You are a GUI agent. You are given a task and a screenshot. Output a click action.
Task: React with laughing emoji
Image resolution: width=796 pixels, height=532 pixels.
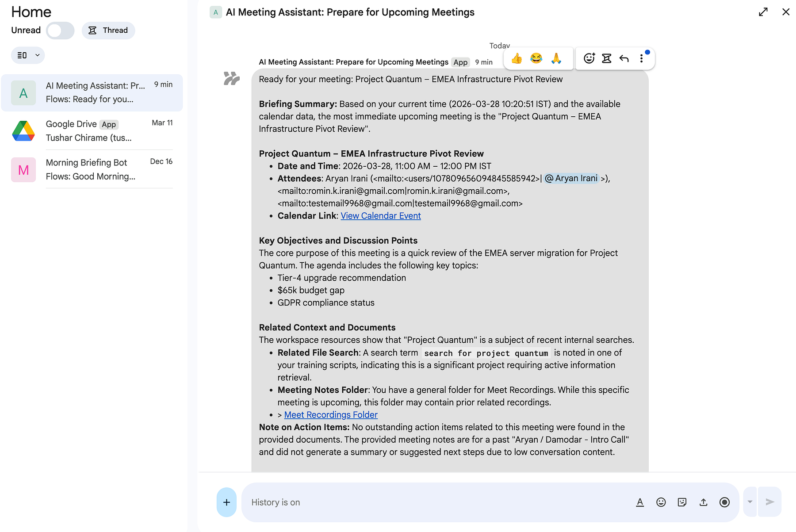tap(536, 58)
